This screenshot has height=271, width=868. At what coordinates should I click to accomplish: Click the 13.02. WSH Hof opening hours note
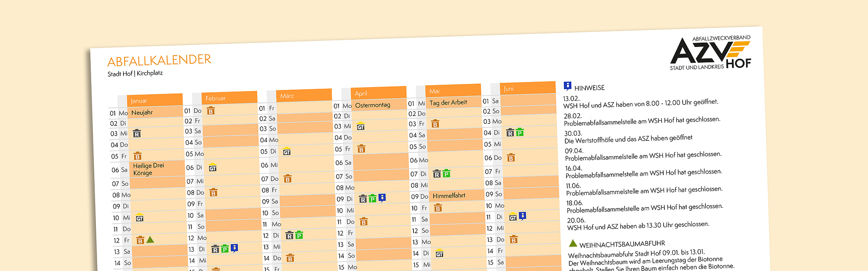(x=641, y=102)
